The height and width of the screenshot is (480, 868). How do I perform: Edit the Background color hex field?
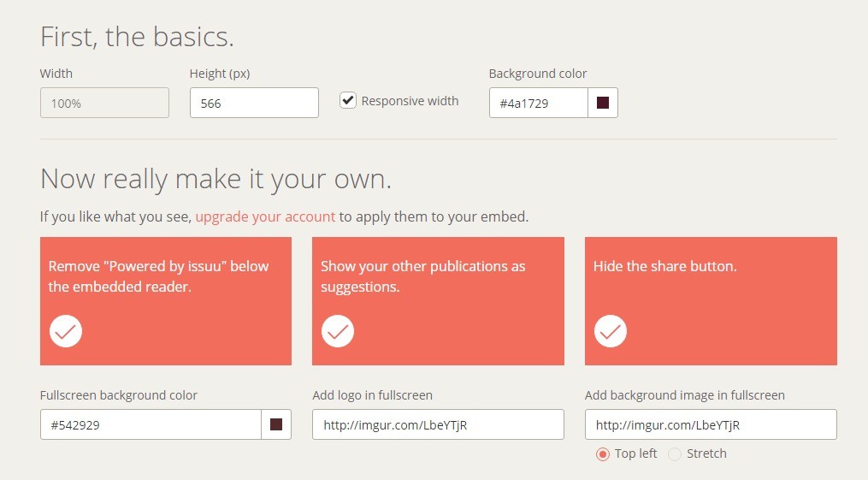pos(538,103)
